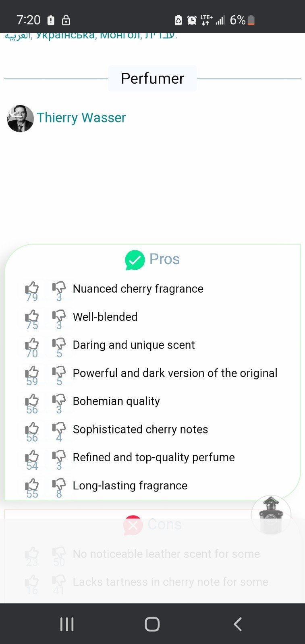Tap the floating perfume bottle button
The image size is (305, 644).
[x=271, y=515]
